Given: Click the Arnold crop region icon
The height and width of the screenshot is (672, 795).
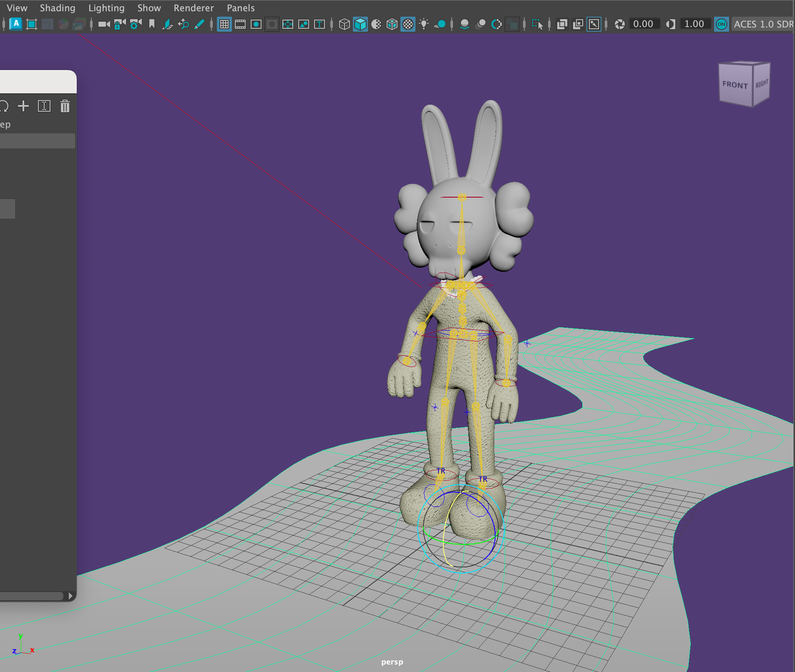Looking at the screenshot, I should pos(32,24).
